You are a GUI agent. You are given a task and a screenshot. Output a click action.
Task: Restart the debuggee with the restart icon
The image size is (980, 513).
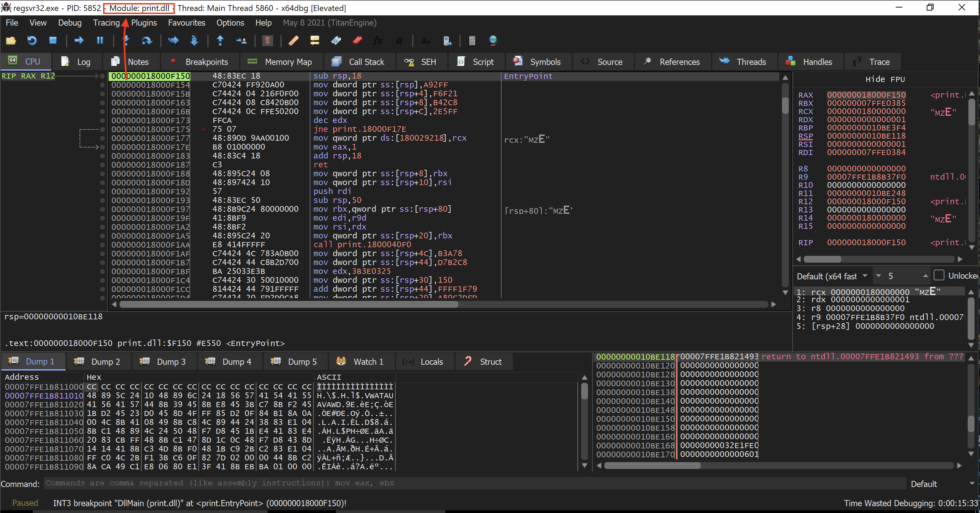(x=32, y=41)
